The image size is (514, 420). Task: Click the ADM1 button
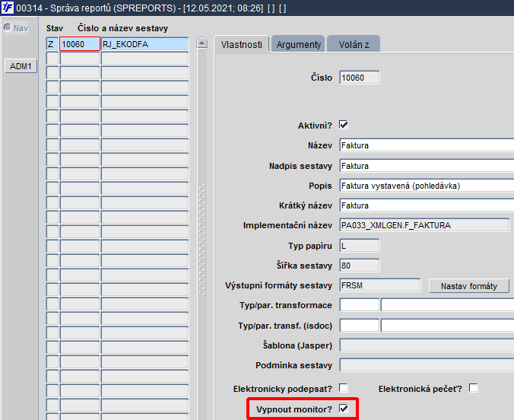coord(21,66)
